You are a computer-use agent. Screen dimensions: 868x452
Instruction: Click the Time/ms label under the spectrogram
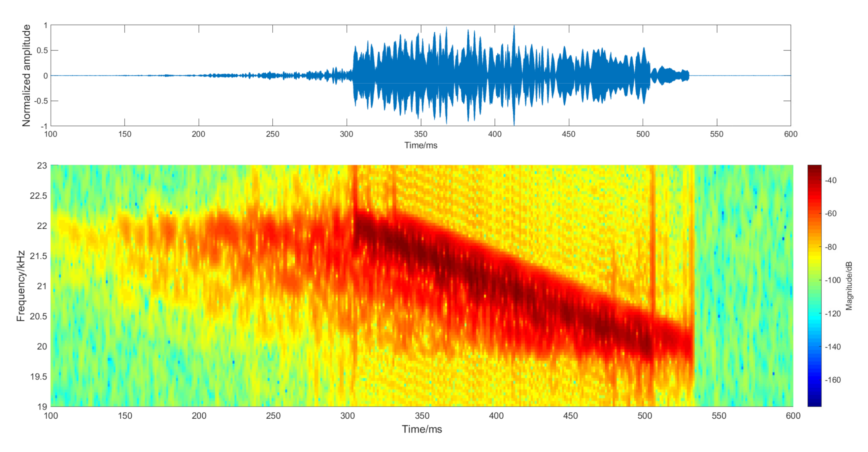pos(422,429)
